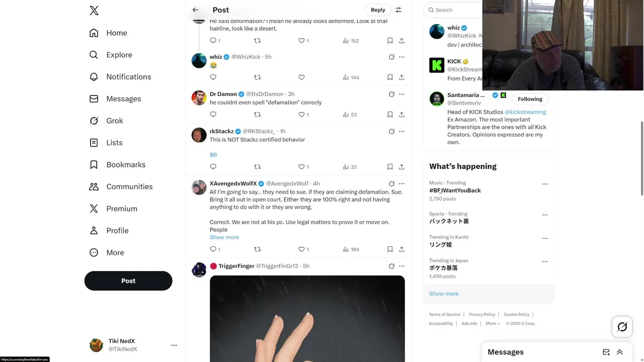Viewport: 644px width, 362px height.
Task: Toggle Following button for Santamaria
Action: 530,99
